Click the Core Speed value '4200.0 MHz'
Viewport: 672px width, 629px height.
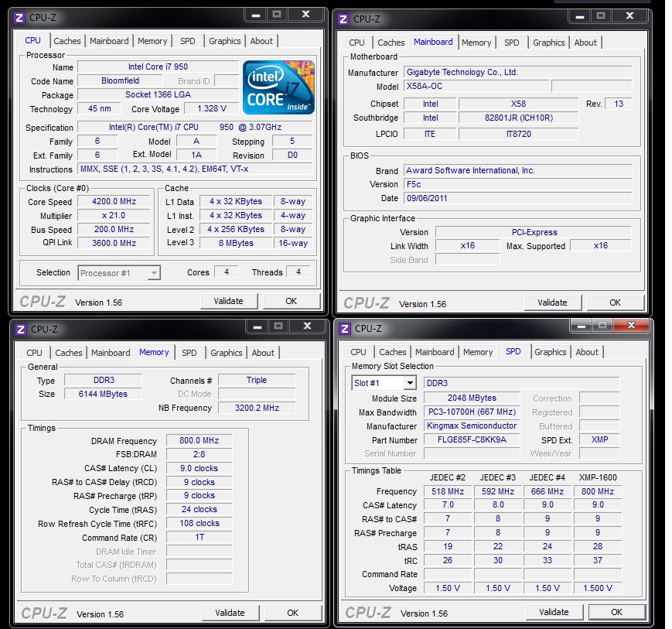point(114,201)
